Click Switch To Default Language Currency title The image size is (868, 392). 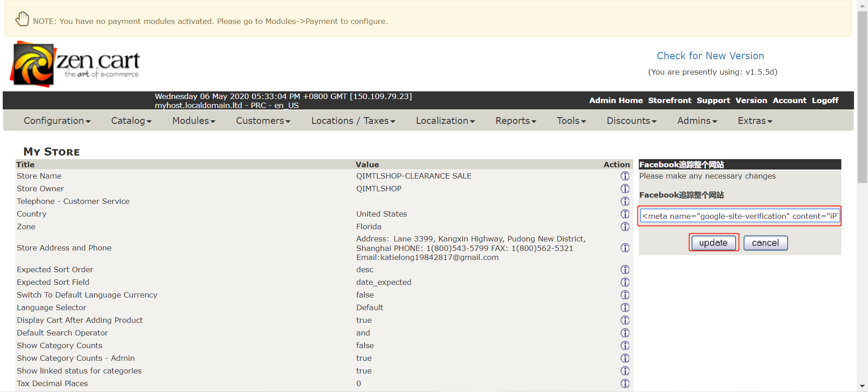pos(87,295)
